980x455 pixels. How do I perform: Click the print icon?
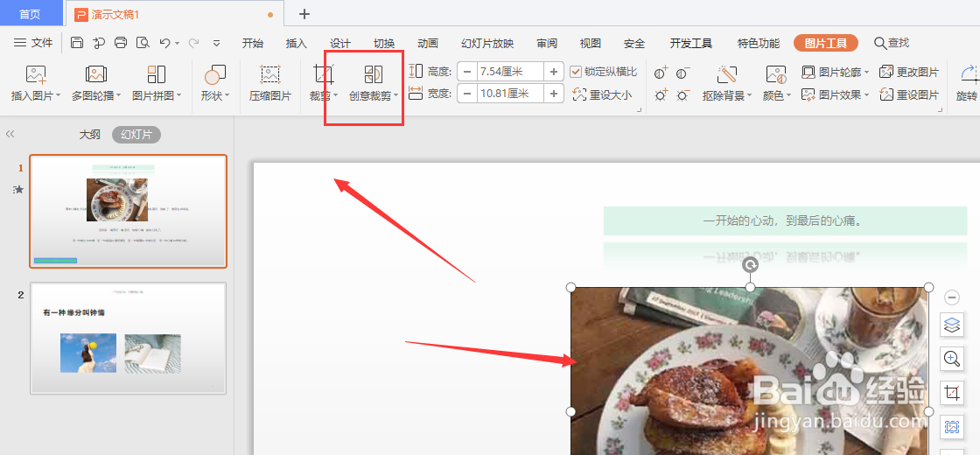pyautogui.click(x=121, y=43)
